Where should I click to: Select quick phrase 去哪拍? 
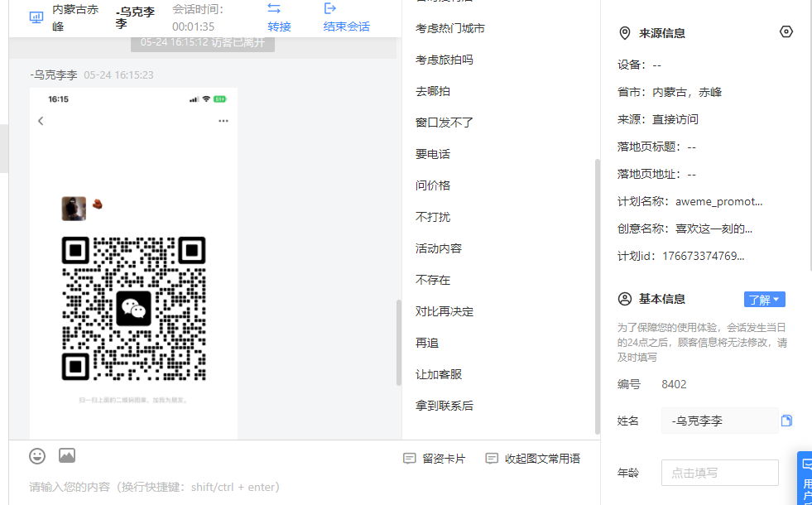point(433,91)
